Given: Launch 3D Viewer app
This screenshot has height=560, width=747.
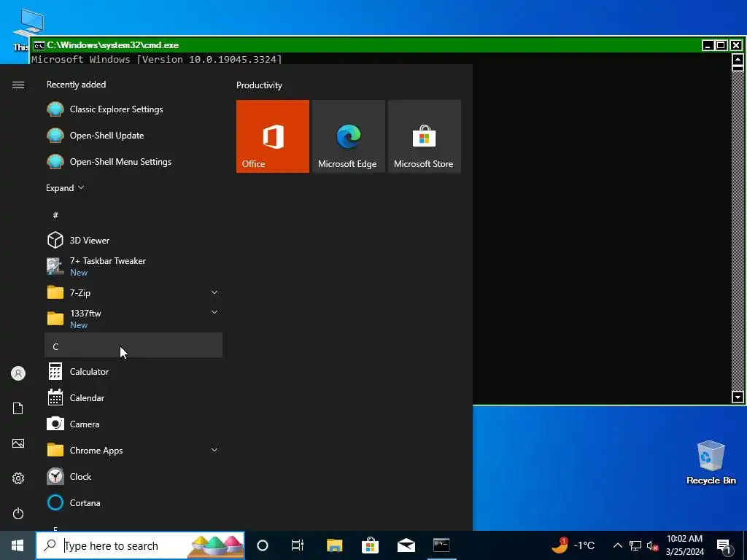Looking at the screenshot, I should [x=133, y=240].
